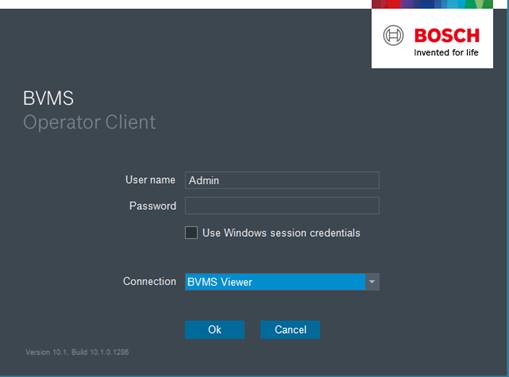
Task: Click the version and build number text
Action: (77, 352)
